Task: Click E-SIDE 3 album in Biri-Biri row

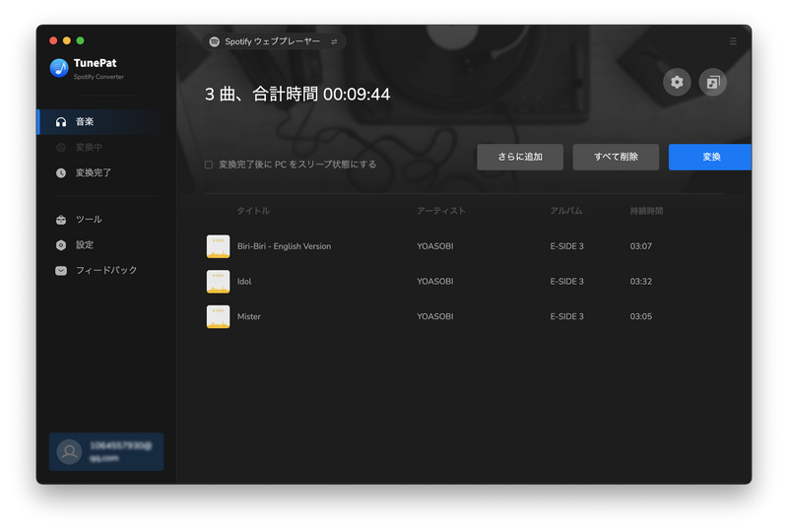Action: pyautogui.click(x=567, y=246)
